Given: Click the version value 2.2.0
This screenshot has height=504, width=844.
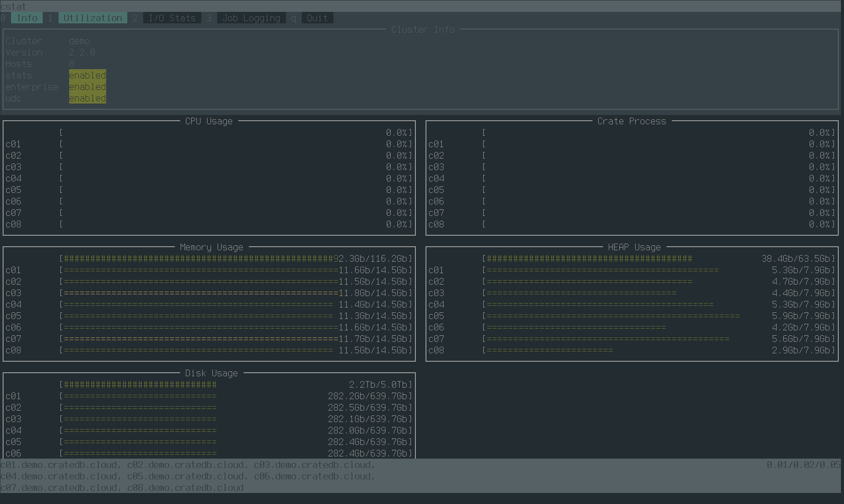Looking at the screenshot, I should (82, 52).
